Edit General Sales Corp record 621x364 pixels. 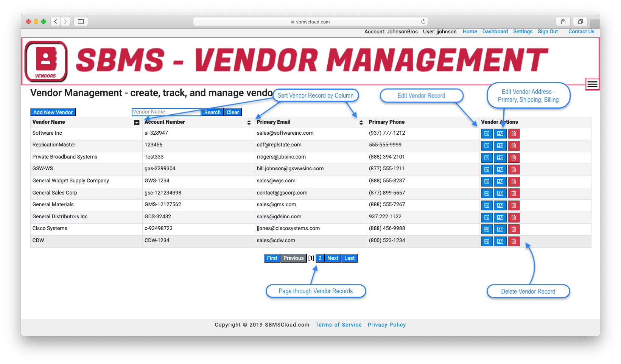coord(487,193)
